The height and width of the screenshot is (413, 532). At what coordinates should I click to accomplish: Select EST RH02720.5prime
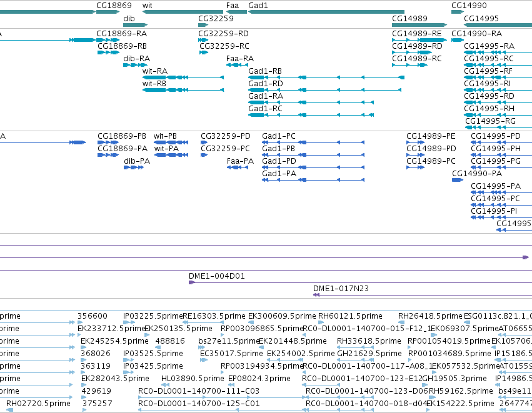pyautogui.click(x=9, y=410)
